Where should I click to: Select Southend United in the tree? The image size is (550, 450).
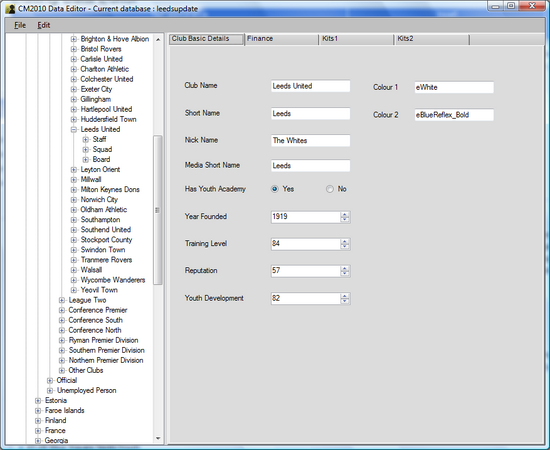click(x=106, y=230)
